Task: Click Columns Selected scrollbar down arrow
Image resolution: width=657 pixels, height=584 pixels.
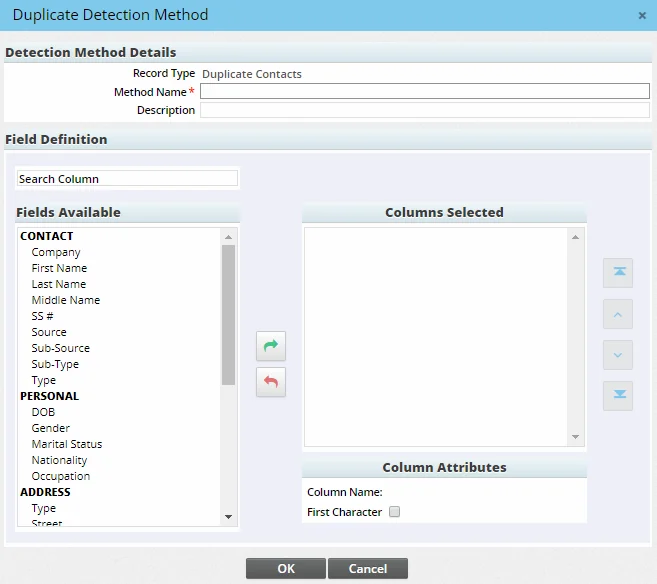Action: [575, 437]
